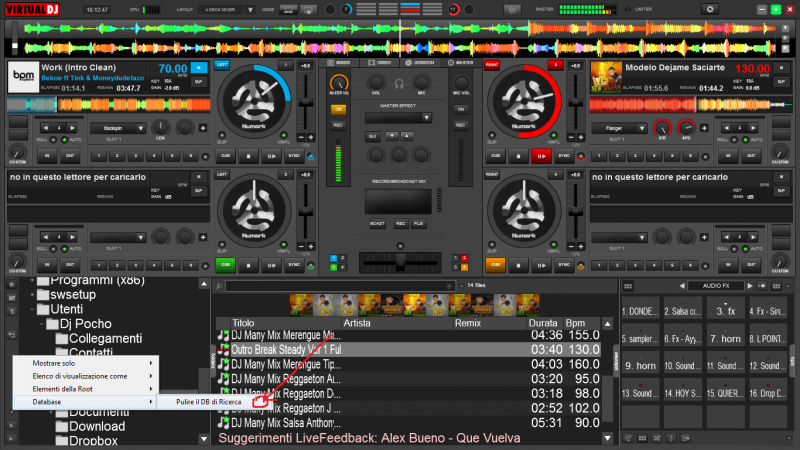Expand the swsetup folder
The image size is (800, 450).
point(32,294)
